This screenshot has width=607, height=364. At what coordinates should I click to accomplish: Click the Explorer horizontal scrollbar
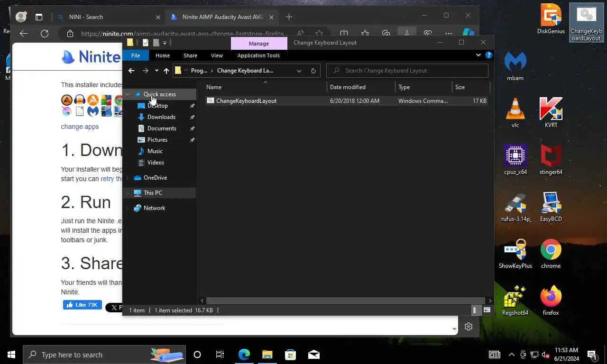346,300
